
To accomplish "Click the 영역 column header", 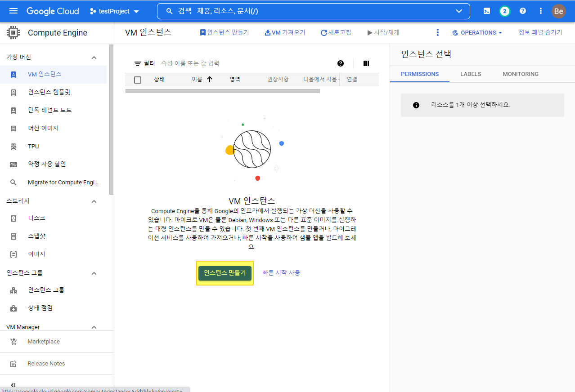I will 235,79.
